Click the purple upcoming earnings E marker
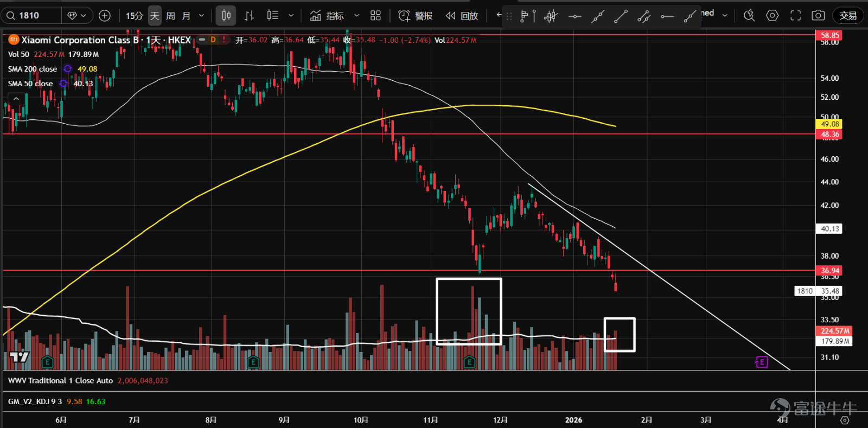 pyautogui.click(x=762, y=362)
